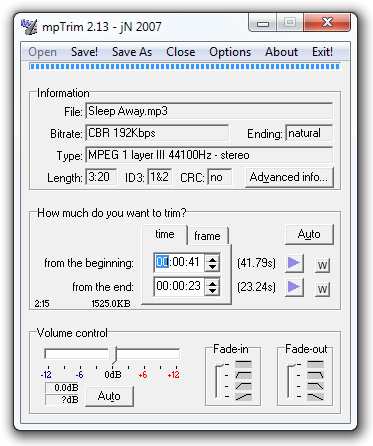Click the ?dB value box
This screenshot has height=446, width=373.
point(62,400)
